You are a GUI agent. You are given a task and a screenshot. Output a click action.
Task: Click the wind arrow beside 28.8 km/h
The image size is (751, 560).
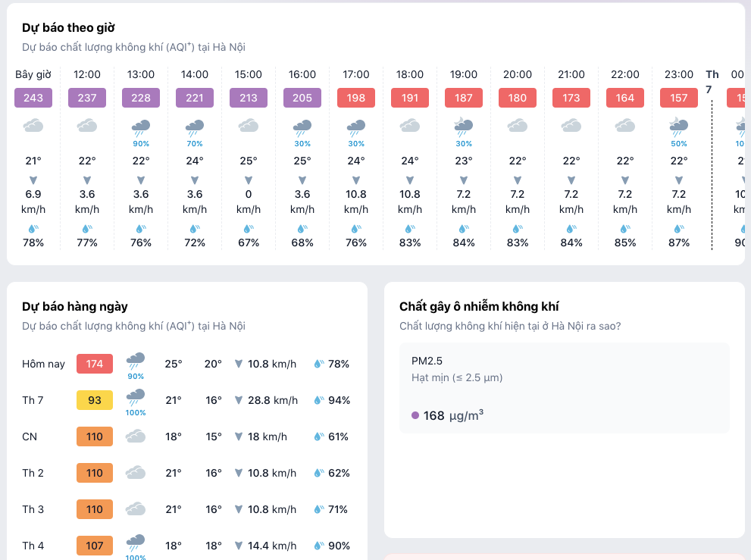pyautogui.click(x=239, y=400)
